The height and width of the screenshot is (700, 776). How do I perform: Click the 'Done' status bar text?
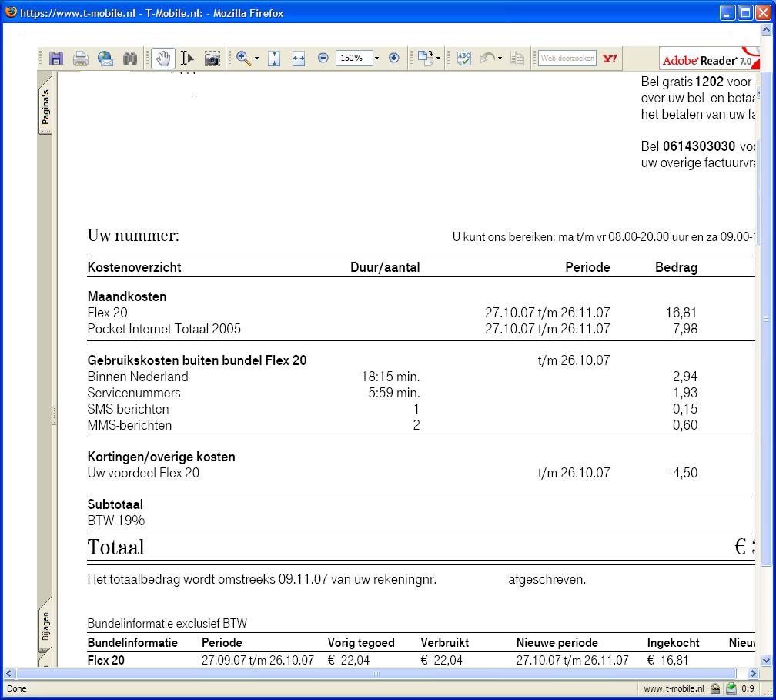tap(16, 688)
